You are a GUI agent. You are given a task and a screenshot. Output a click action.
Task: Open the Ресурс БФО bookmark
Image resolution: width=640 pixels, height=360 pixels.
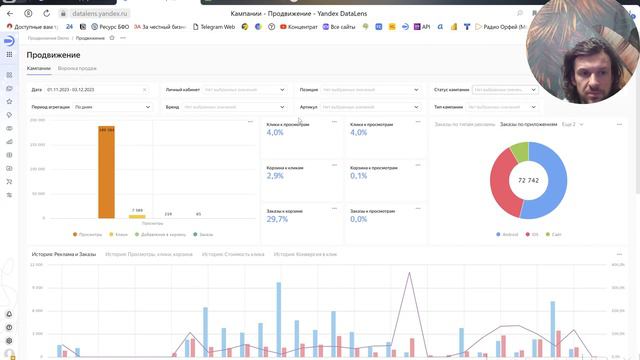110,27
